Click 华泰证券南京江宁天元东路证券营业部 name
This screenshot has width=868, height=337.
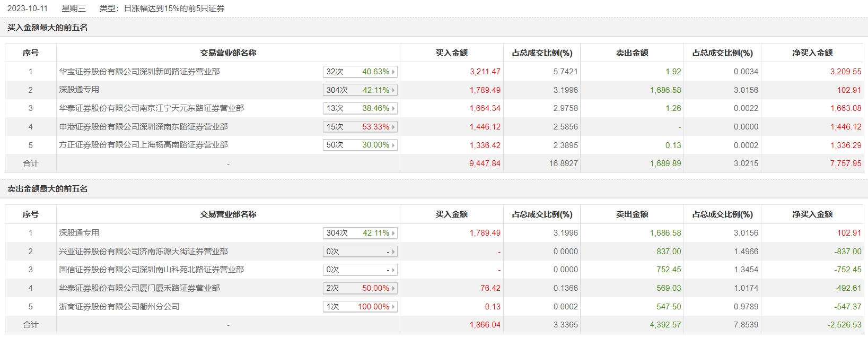[x=151, y=108]
